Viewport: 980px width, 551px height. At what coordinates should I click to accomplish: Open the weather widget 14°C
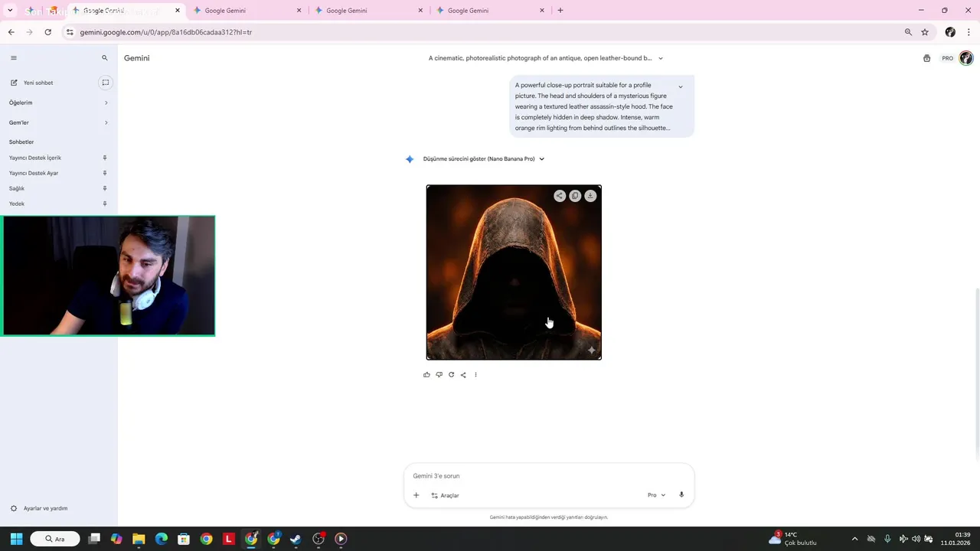pos(792,539)
